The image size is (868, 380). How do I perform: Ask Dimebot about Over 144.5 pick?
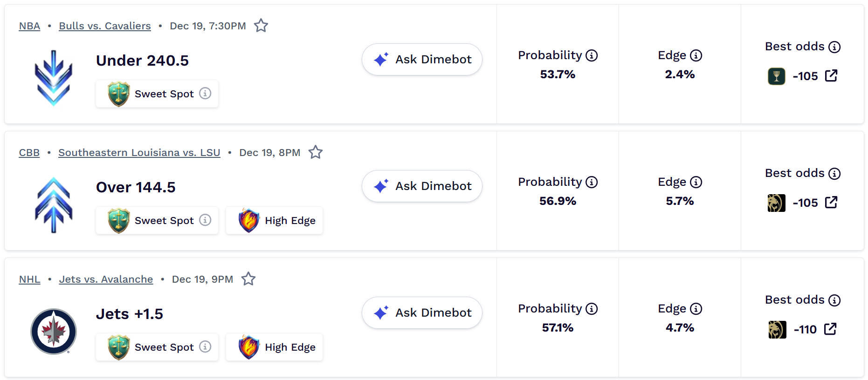coord(422,186)
